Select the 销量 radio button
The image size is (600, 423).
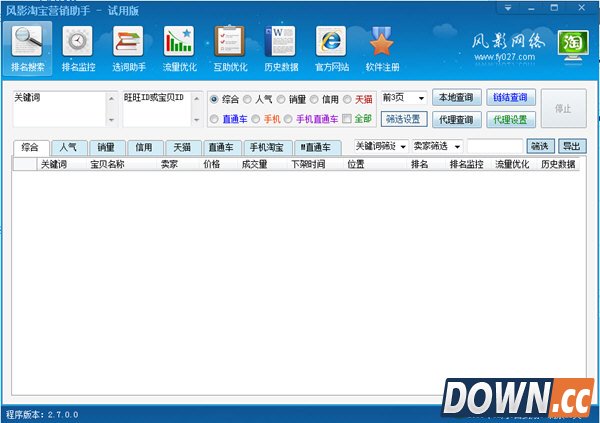pyautogui.click(x=281, y=100)
